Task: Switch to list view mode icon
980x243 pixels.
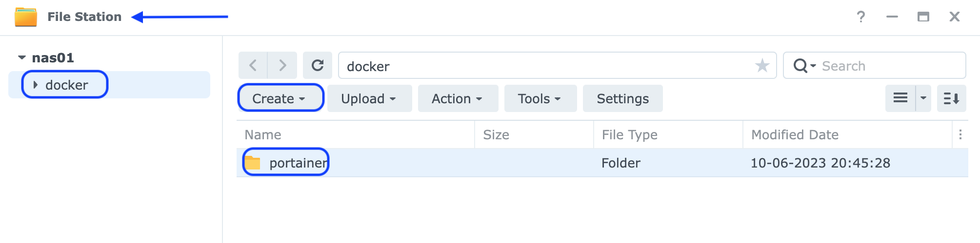Action: coord(900,98)
